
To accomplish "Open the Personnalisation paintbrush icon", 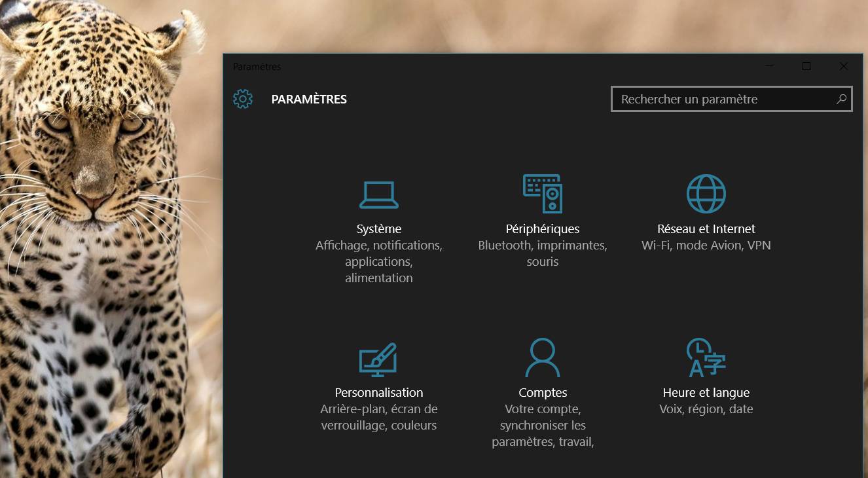I will [378, 359].
